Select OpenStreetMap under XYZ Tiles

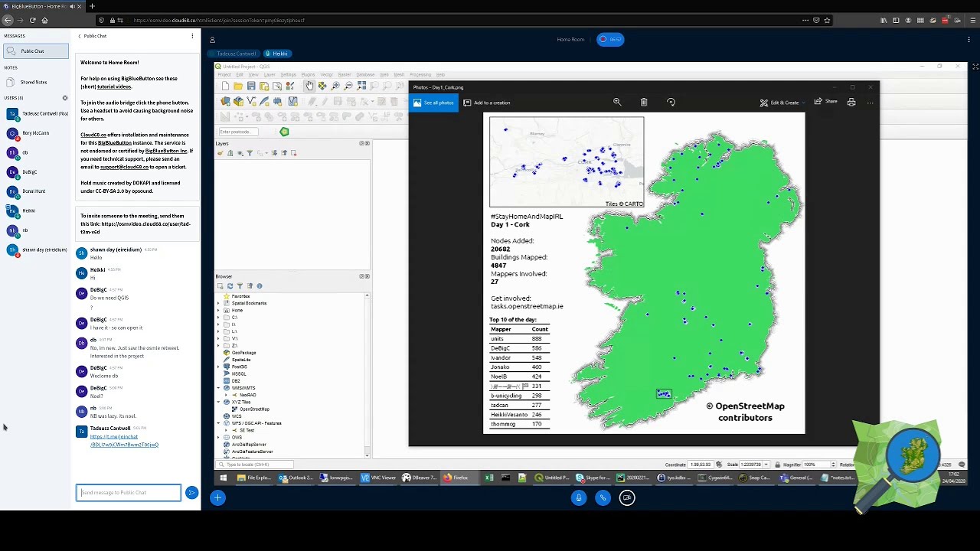point(255,409)
